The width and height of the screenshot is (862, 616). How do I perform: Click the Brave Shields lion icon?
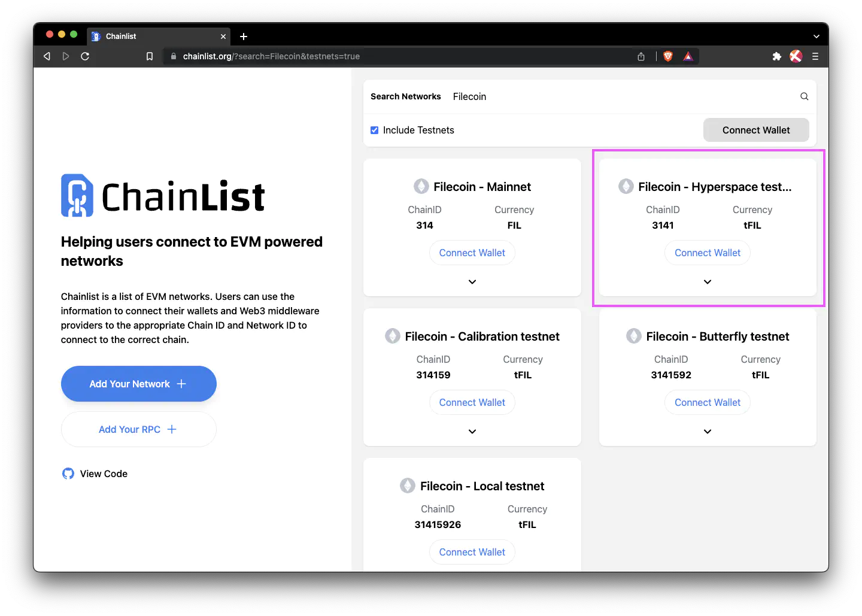click(x=668, y=56)
